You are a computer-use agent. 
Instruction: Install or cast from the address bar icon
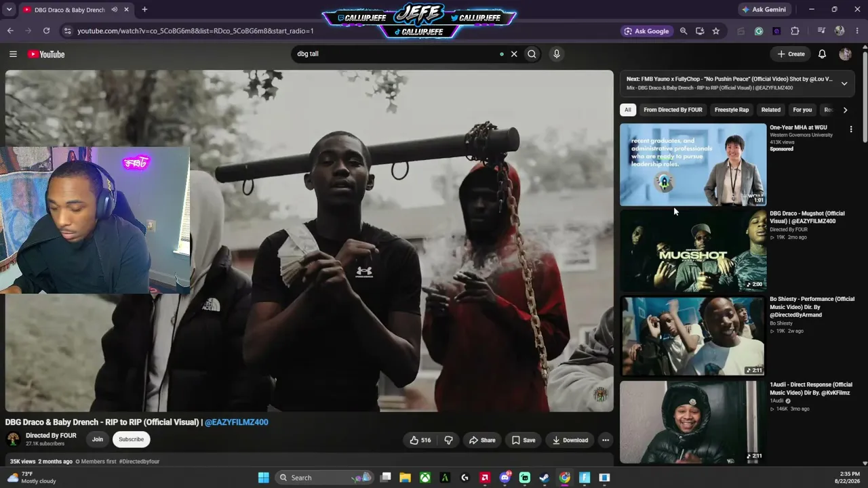(700, 30)
